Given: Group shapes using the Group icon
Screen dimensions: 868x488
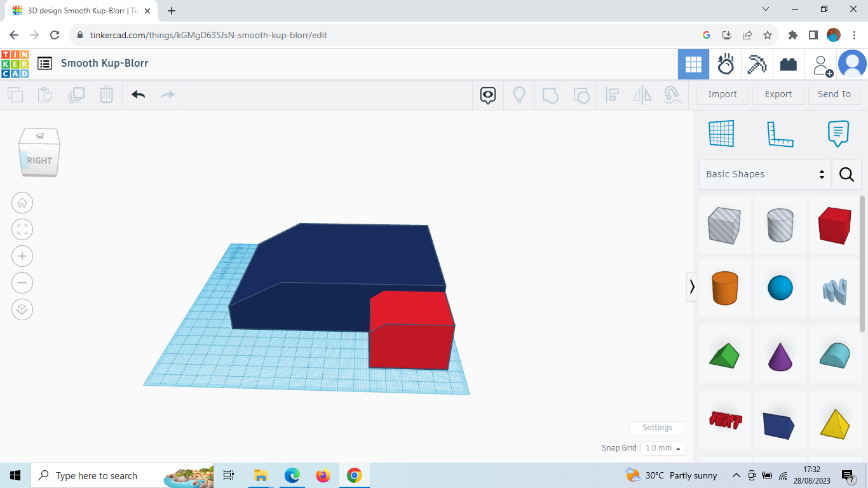Looking at the screenshot, I should [550, 95].
